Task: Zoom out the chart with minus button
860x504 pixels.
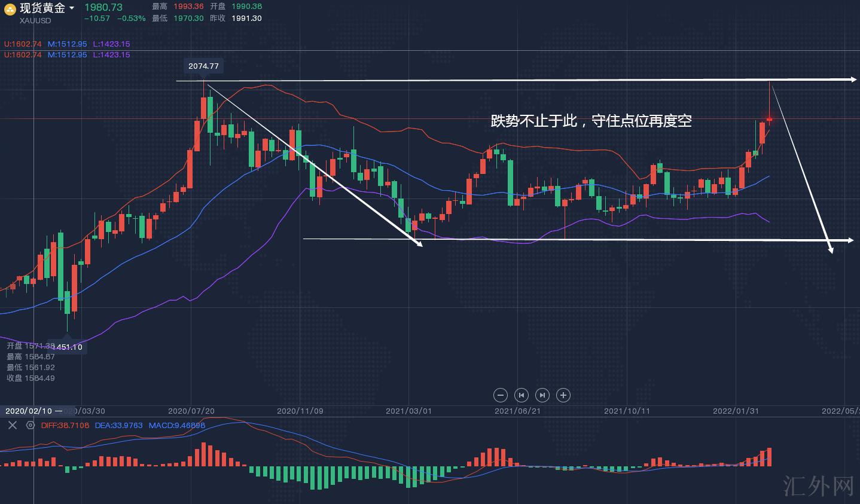Action: point(501,395)
